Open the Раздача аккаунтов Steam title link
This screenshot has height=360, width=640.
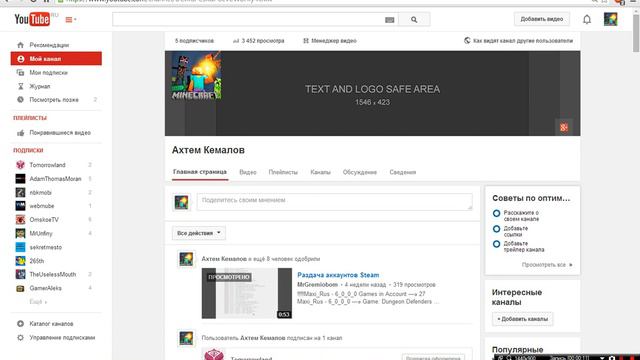point(338,275)
